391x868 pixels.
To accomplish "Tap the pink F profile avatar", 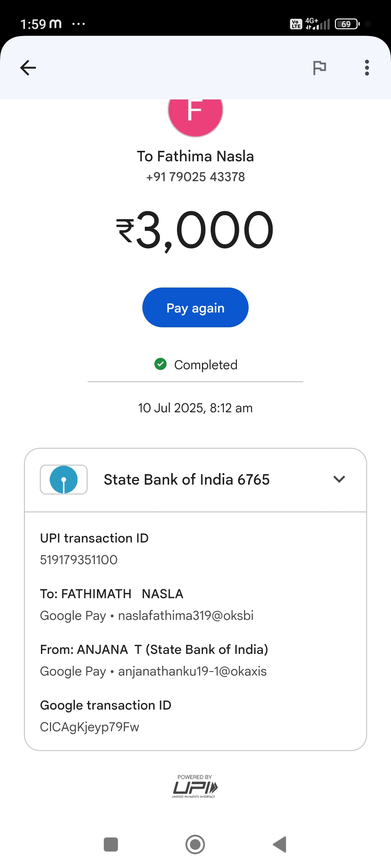I will (x=195, y=114).
